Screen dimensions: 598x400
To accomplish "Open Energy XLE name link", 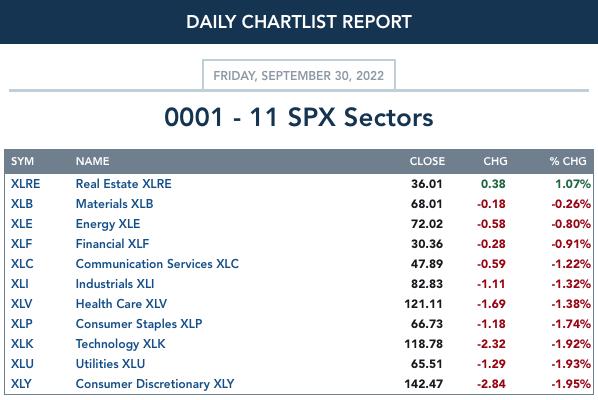I will tap(108, 224).
